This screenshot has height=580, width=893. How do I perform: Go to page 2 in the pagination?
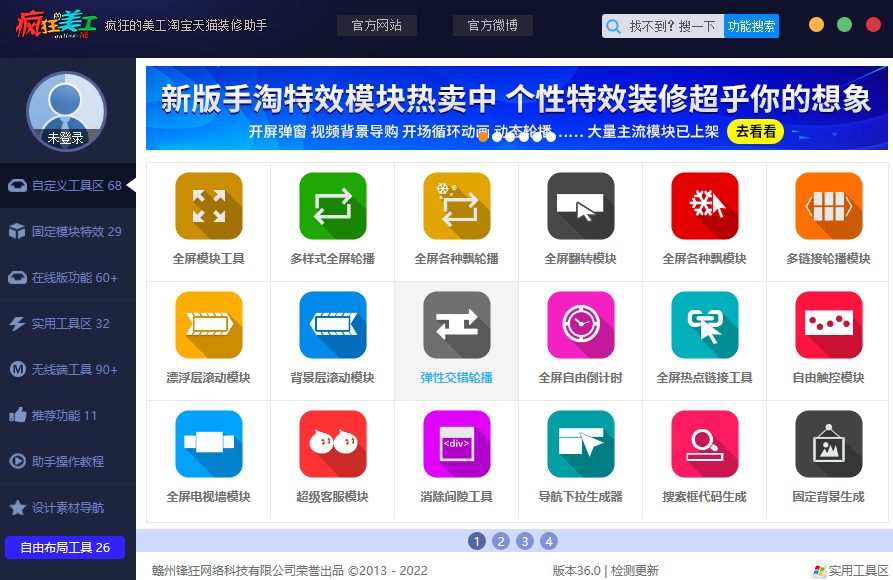tap(500, 540)
